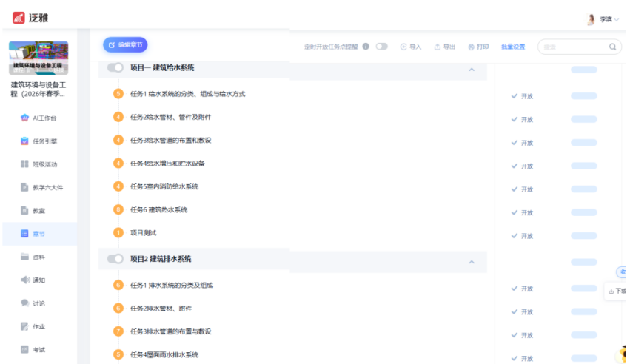This screenshot has width=630, height=364.
Task: Open the 通知 notifications sidebar icon
Action: pyautogui.click(x=24, y=280)
